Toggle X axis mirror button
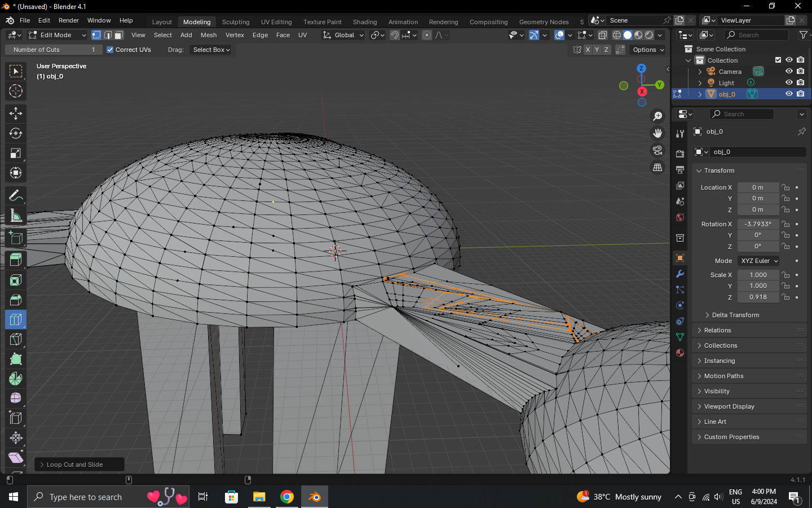The width and height of the screenshot is (812, 508). pyautogui.click(x=587, y=50)
